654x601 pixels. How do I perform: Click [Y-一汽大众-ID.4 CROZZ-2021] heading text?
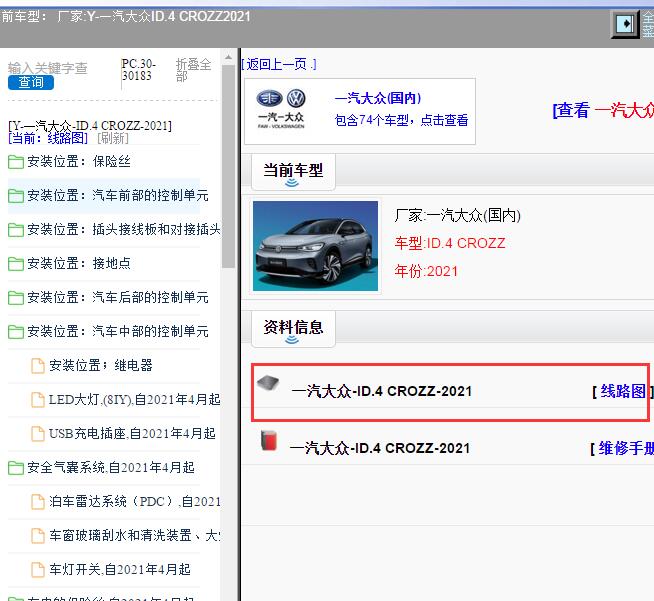[x=90, y=126]
